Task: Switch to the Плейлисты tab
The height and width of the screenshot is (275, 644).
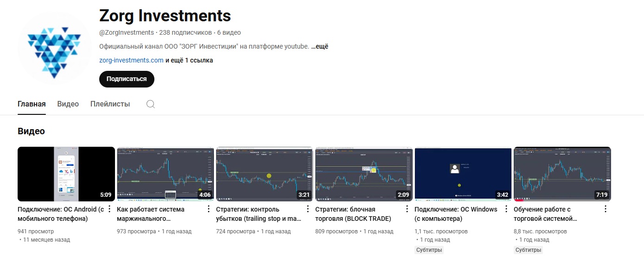Action: pos(110,104)
